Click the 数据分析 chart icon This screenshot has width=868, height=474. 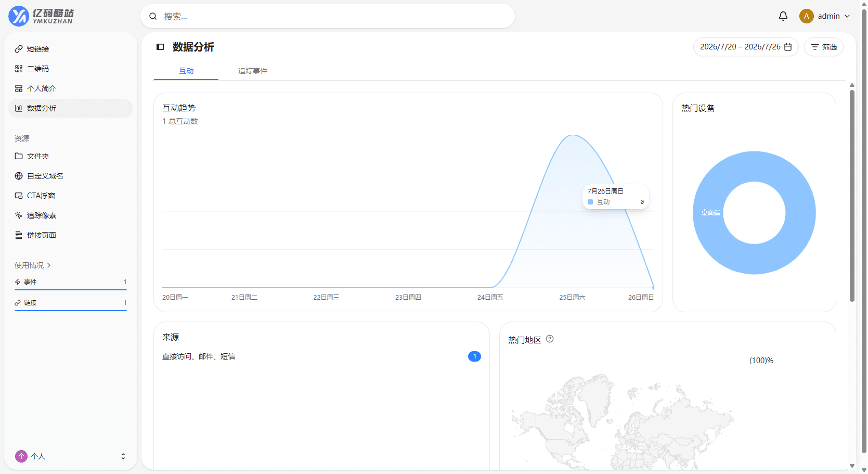(19, 108)
